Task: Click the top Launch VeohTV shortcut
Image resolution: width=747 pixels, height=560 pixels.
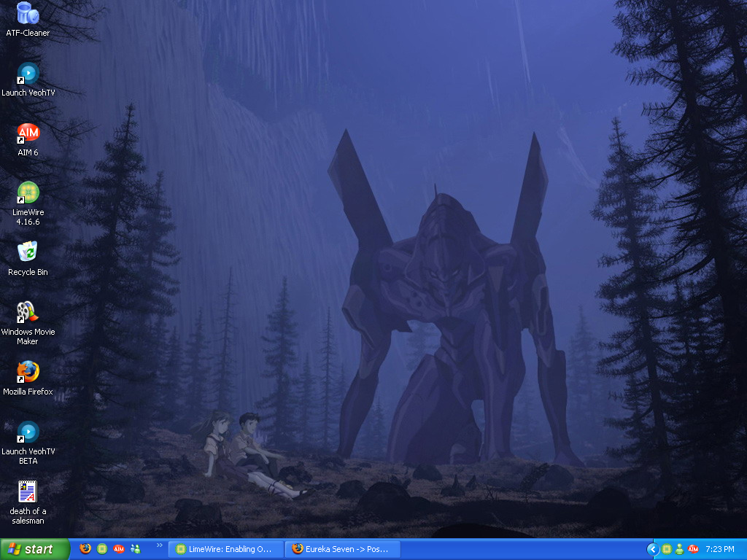Action: (28, 74)
